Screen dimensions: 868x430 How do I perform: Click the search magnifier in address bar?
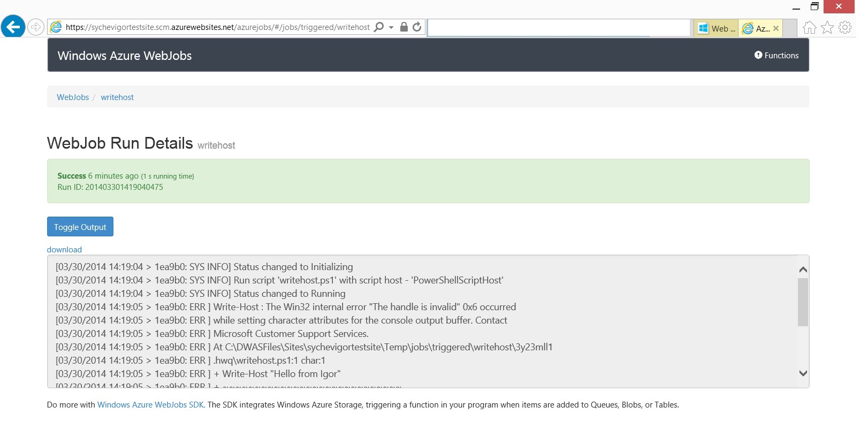coord(379,27)
